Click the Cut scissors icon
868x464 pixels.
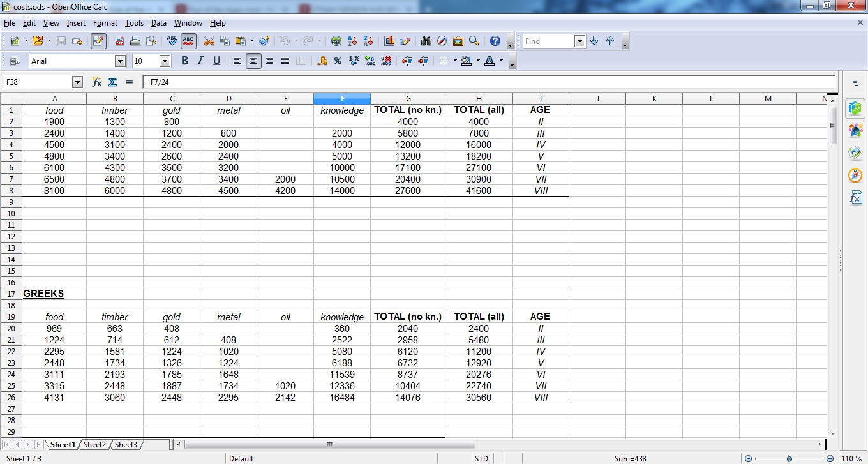point(209,41)
